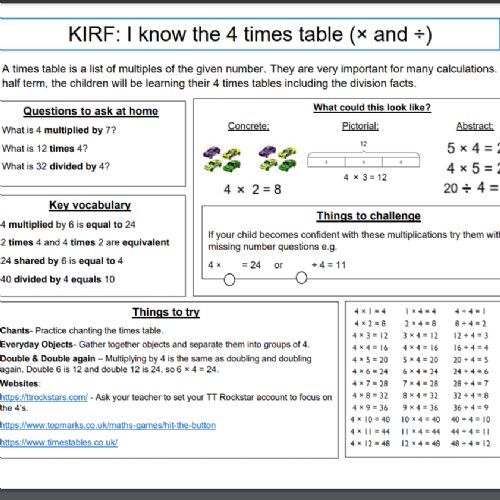The image size is (500, 500).
Task: Open the ttrockstars.com website link
Action: 44,397
